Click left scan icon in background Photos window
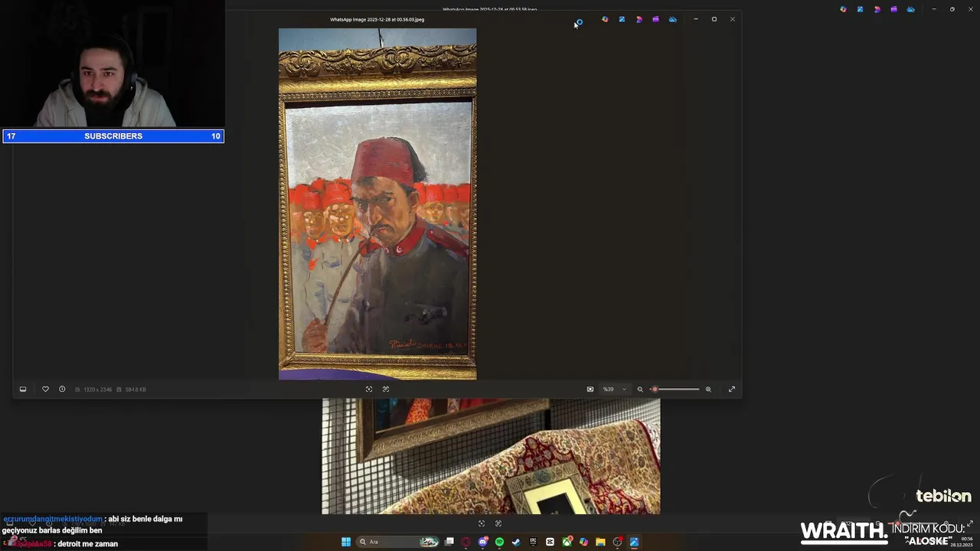980x551 pixels. pos(482,523)
